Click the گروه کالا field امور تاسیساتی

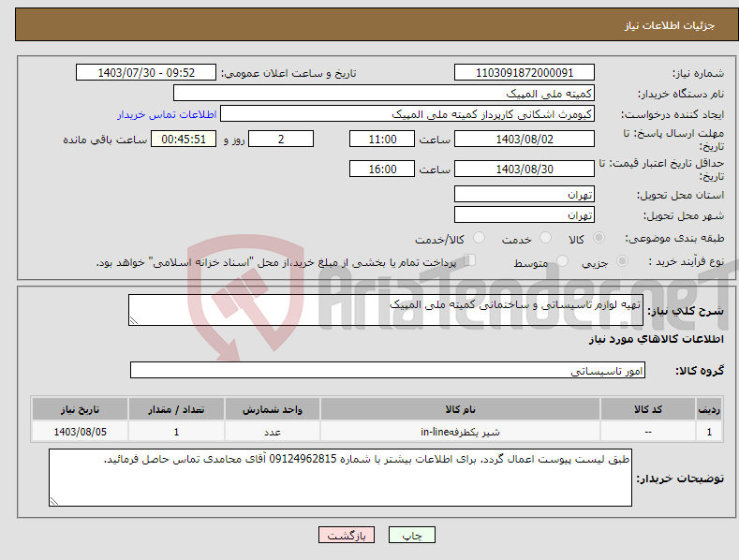388,370
